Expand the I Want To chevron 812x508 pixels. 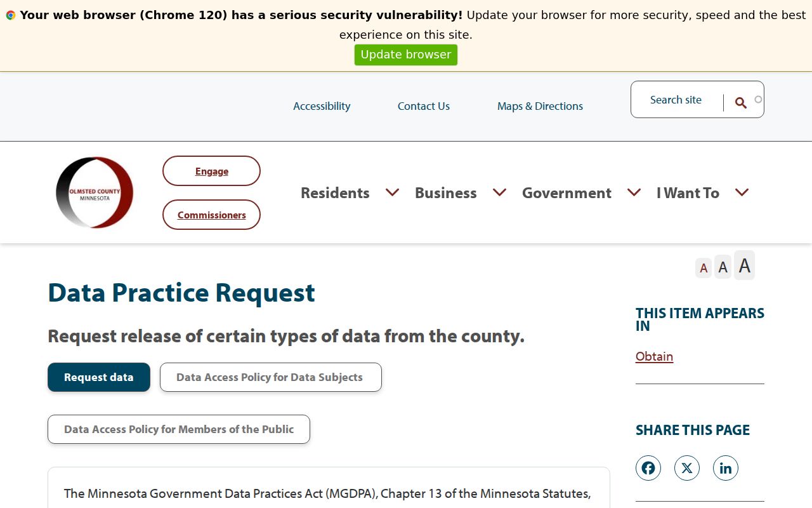pos(742,192)
